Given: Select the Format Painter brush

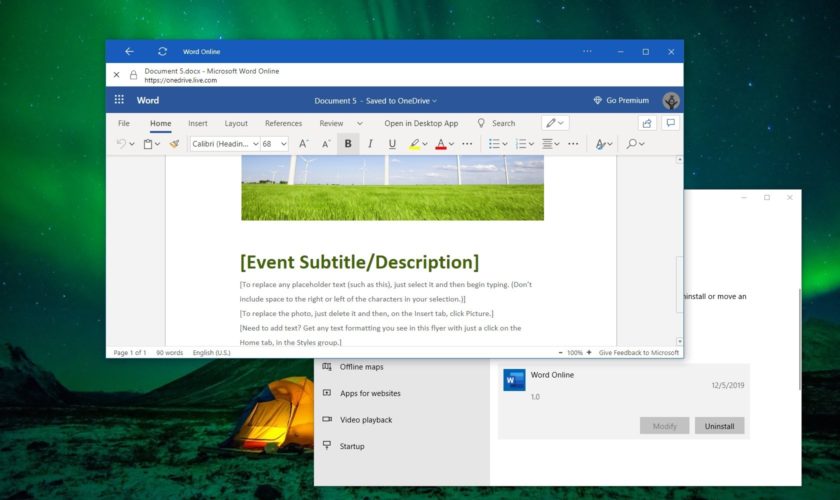Looking at the screenshot, I should [x=174, y=144].
